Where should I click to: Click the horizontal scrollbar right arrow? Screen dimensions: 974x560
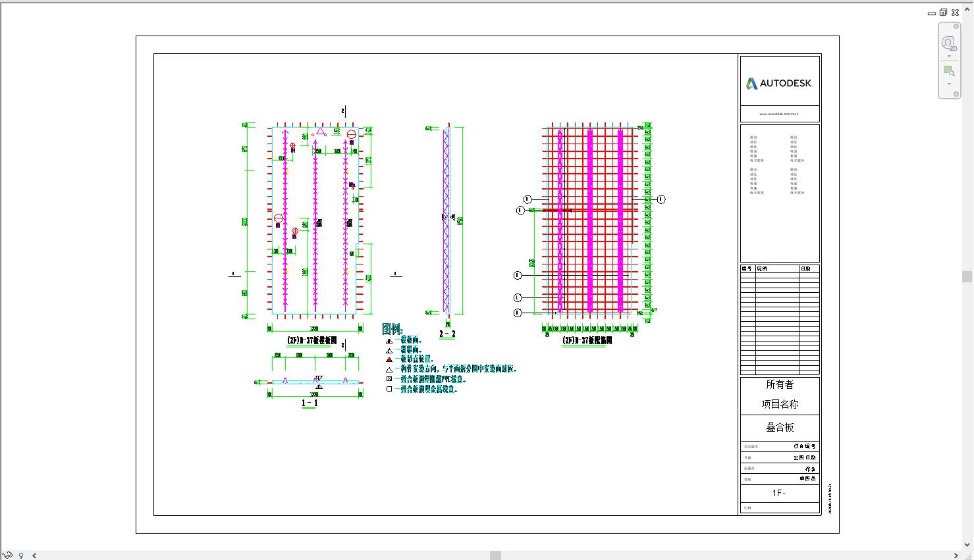[956, 555]
